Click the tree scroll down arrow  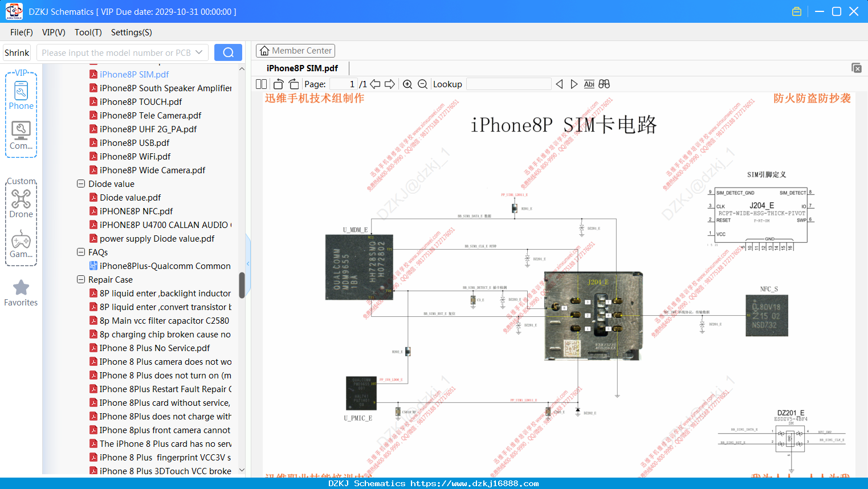point(242,470)
